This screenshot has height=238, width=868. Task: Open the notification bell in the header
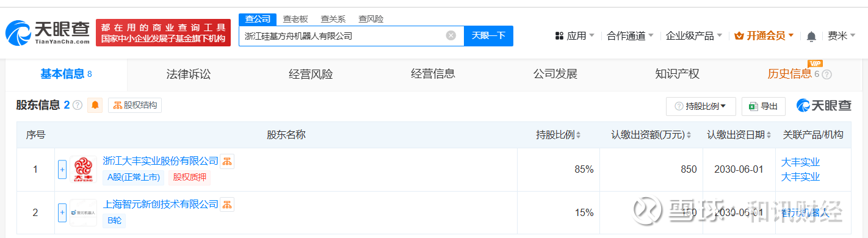coord(811,36)
